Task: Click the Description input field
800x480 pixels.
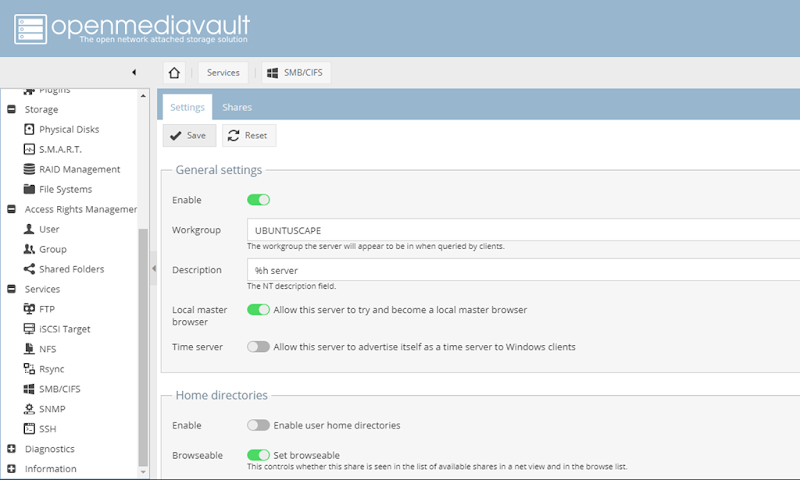Action: point(523,270)
